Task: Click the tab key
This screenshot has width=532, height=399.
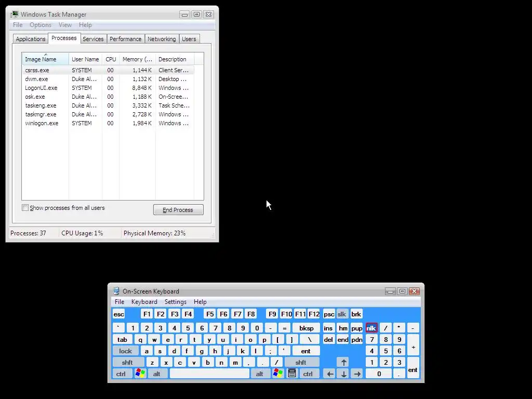Action: coord(122,340)
